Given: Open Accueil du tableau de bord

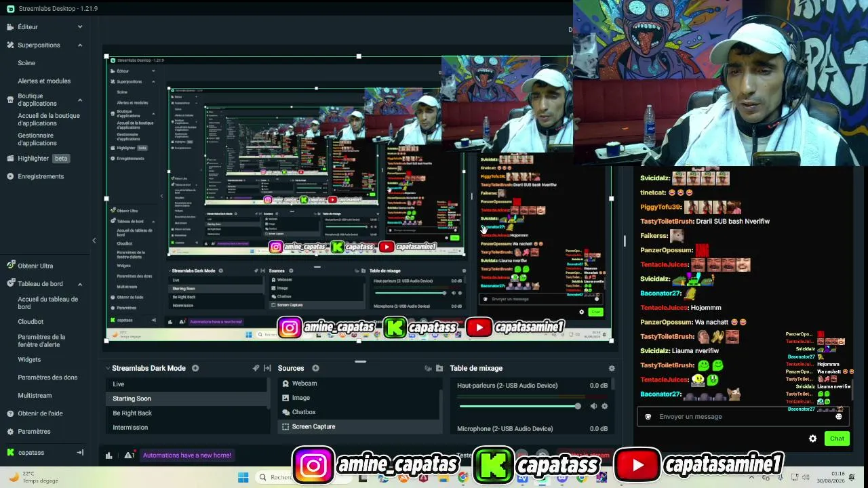Looking at the screenshot, I should (x=47, y=303).
